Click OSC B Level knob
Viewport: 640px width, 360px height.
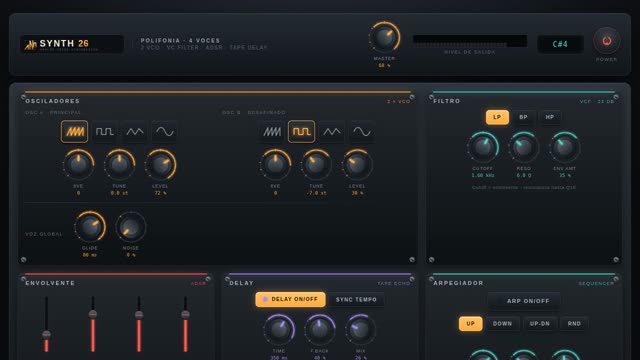(357, 164)
